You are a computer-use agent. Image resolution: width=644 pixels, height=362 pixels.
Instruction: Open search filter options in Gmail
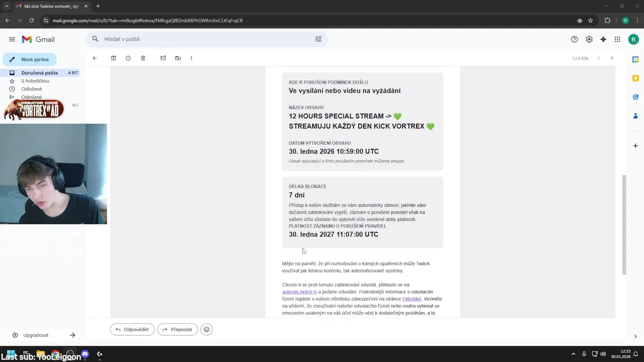318,39
